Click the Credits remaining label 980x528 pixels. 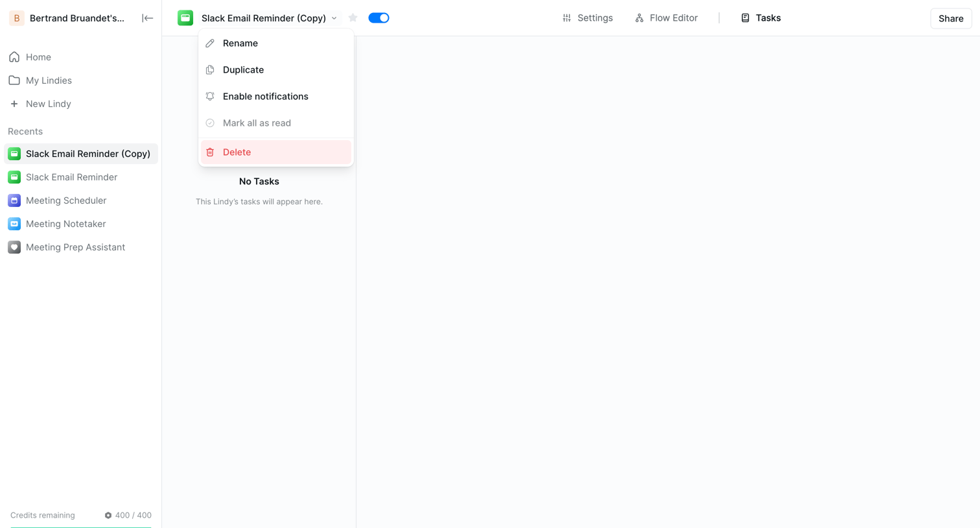(x=43, y=516)
